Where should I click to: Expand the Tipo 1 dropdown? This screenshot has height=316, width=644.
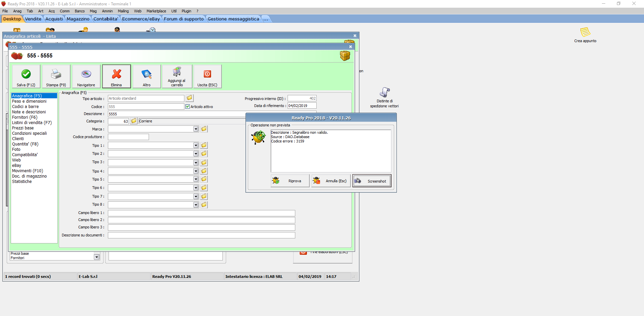tap(196, 145)
